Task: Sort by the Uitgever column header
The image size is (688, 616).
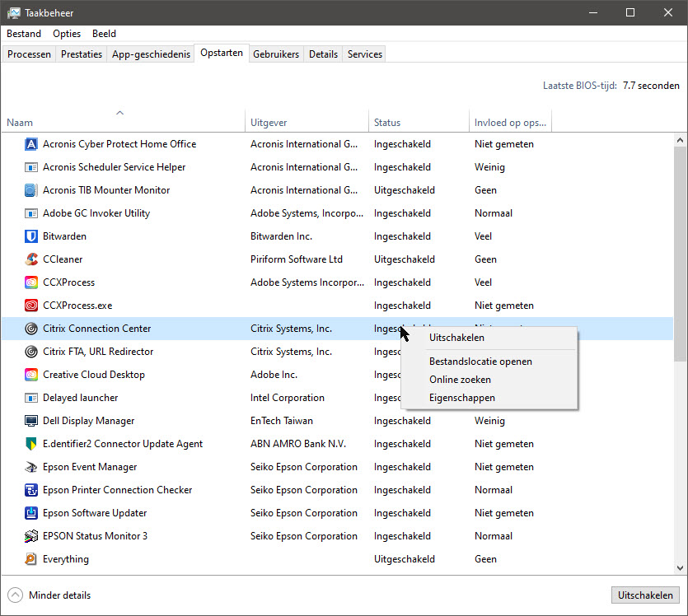Action: point(307,120)
